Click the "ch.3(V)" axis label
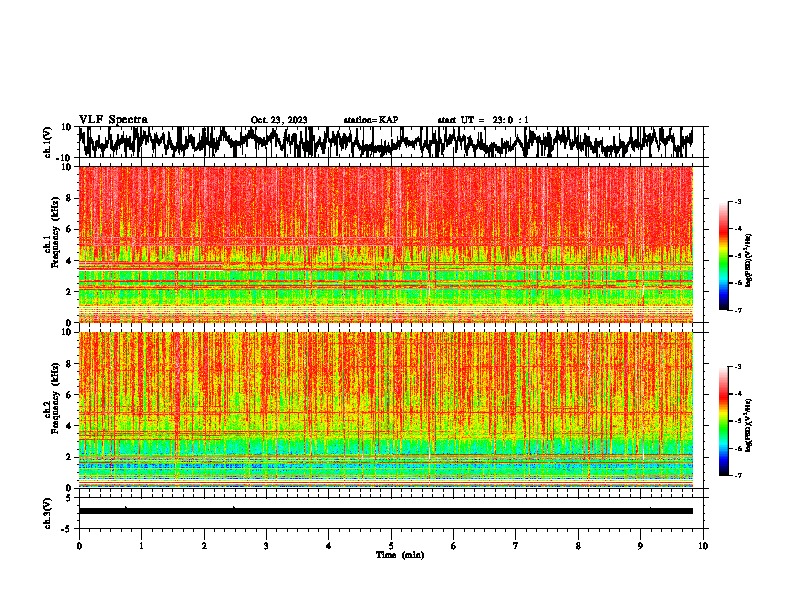Viewport: 792px width, 612px height. click(48, 513)
